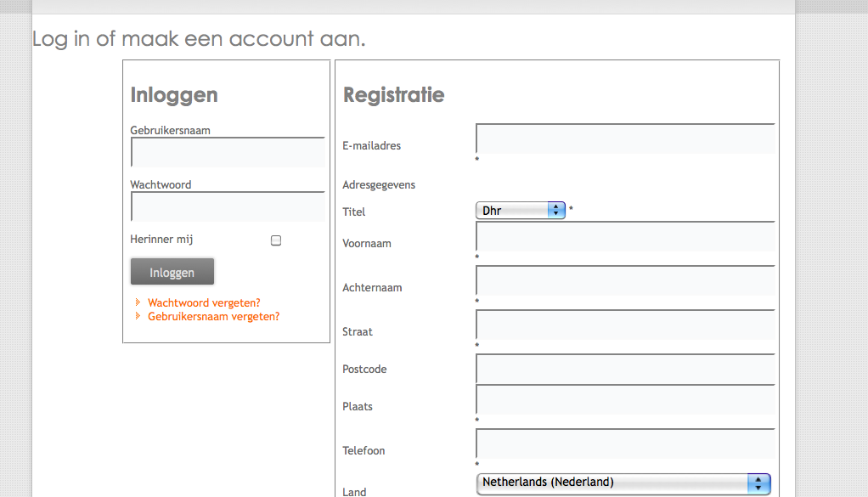Select the Postcode input field

625,370
